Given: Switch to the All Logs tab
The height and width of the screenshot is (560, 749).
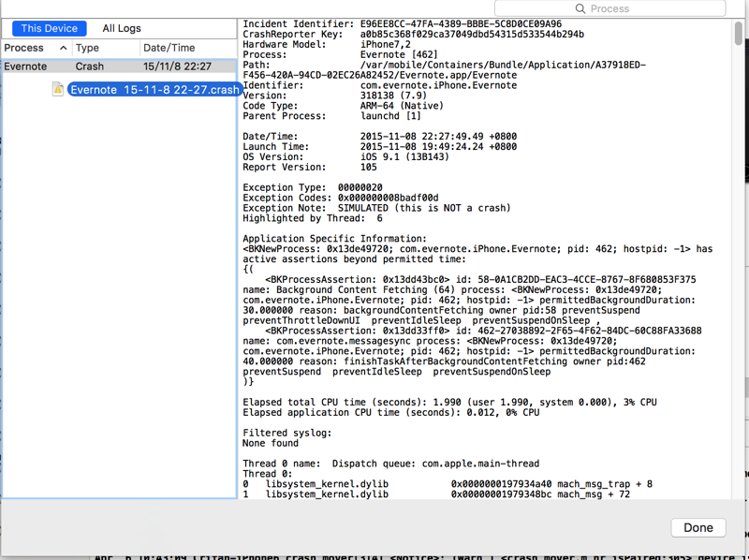Looking at the screenshot, I should pyautogui.click(x=122, y=28).
